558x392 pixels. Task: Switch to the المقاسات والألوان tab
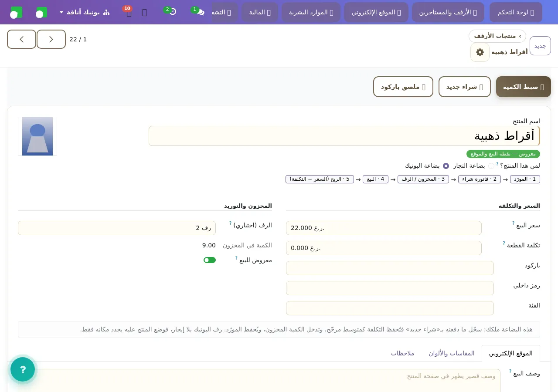[x=451, y=353]
